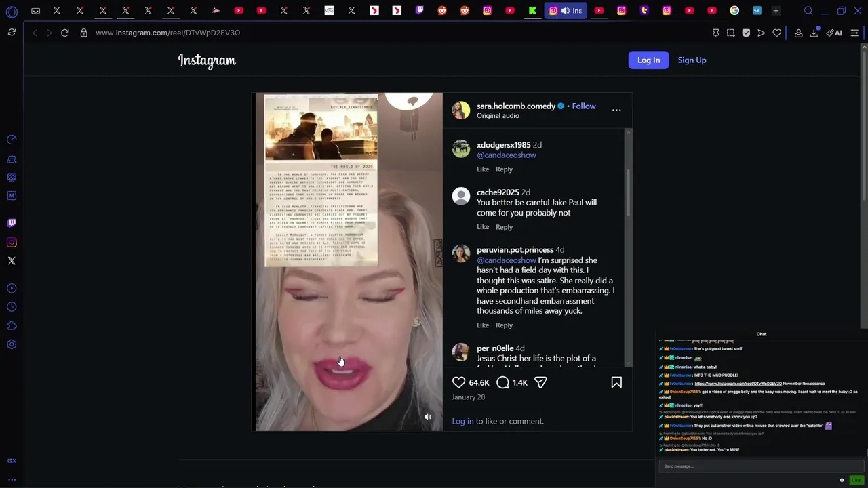Switch to the Google tab
The width and height of the screenshot is (868, 488).
click(734, 11)
